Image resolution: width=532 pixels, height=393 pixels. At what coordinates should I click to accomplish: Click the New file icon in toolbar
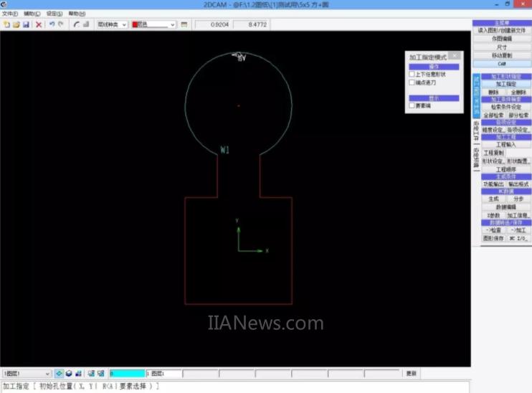click(x=6, y=24)
